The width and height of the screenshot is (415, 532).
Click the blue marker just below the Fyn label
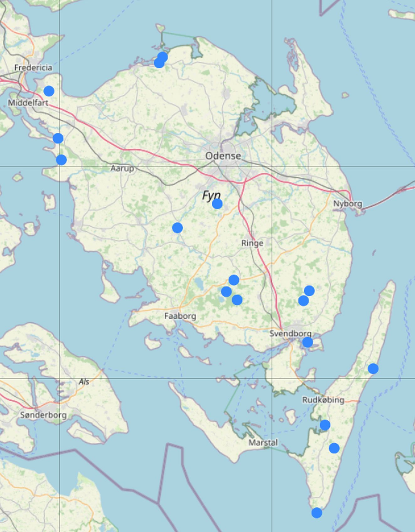click(217, 204)
